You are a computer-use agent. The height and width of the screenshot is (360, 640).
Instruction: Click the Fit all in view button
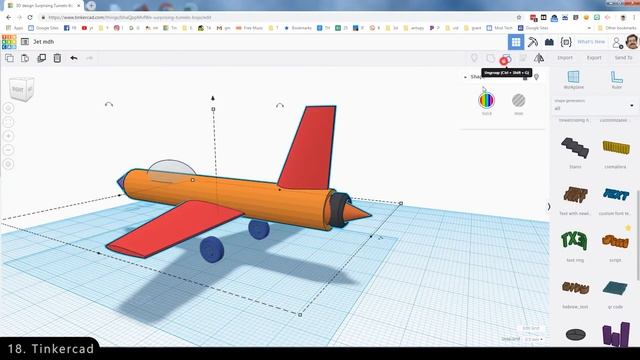click(x=9, y=122)
